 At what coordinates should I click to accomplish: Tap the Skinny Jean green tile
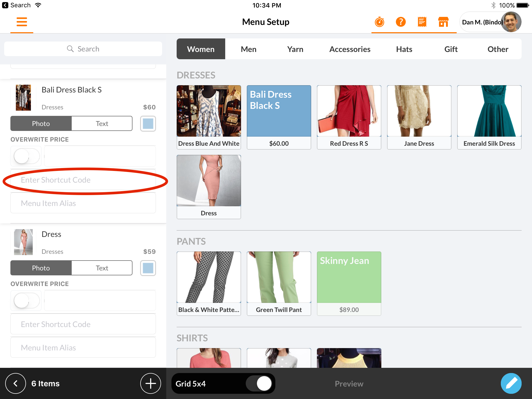click(349, 283)
